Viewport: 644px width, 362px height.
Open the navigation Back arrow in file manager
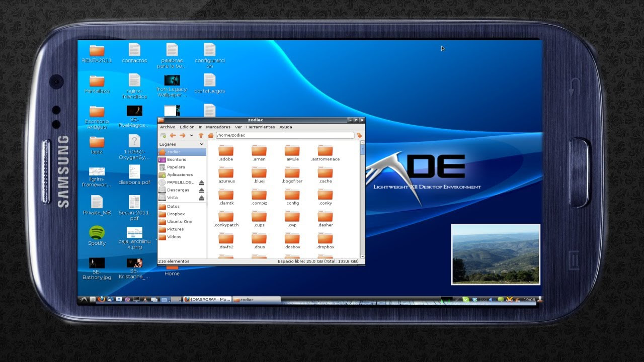pos(173,135)
